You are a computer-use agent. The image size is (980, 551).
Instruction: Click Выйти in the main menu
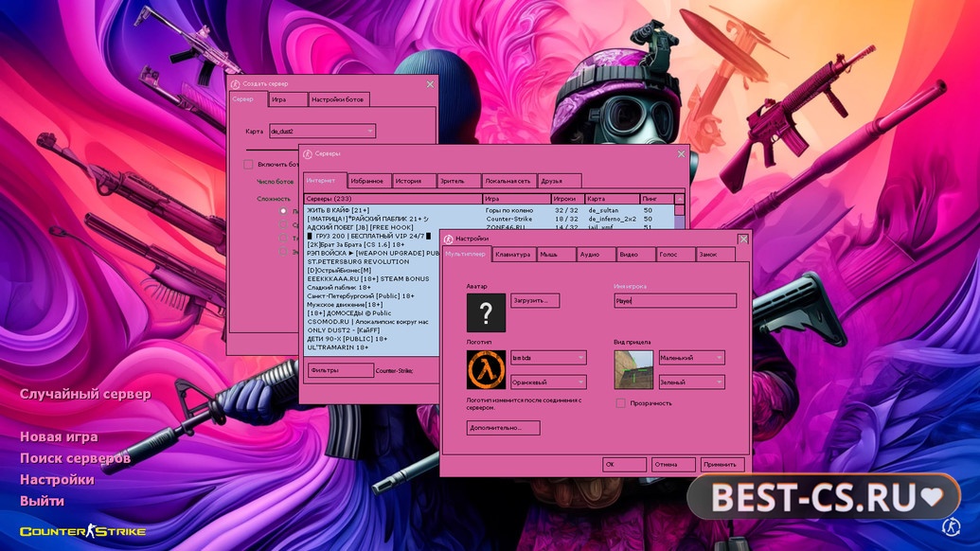coord(42,501)
